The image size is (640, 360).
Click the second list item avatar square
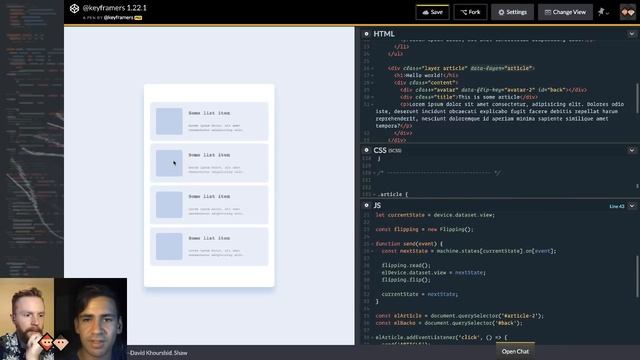pyautogui.click(x=169, y=163)
